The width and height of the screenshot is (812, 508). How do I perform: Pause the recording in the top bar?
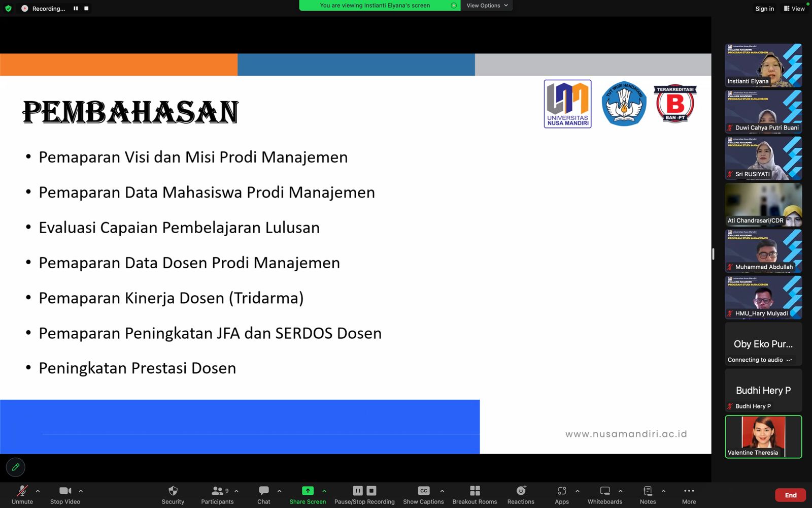coord(76,9)
